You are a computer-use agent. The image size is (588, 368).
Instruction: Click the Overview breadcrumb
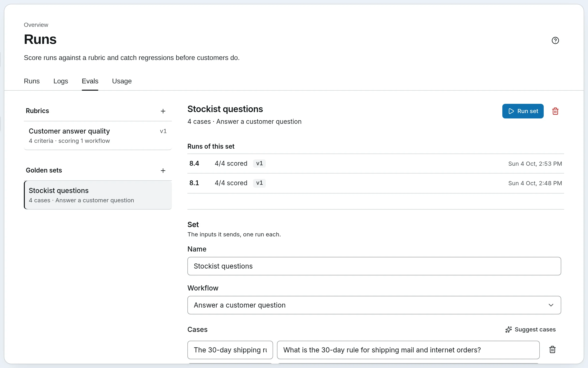36,25
